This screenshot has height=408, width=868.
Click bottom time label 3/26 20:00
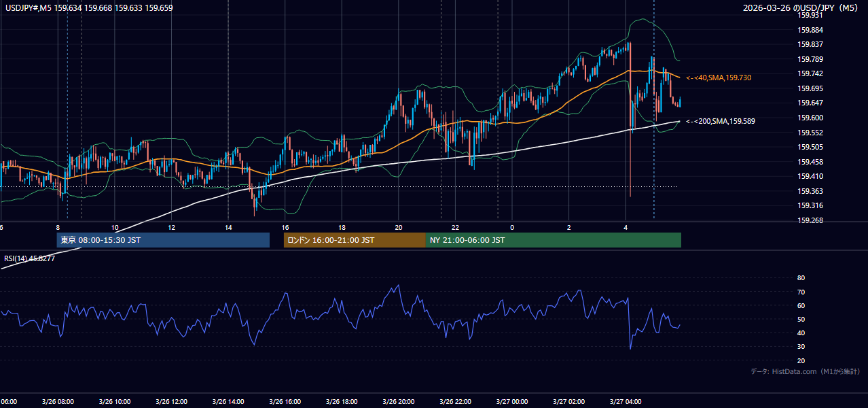tap(398, 402)
